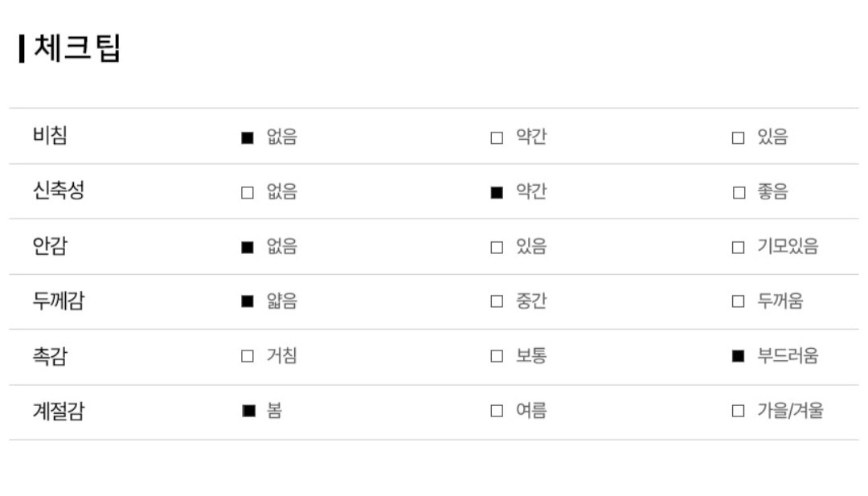Select the 기모있음 checkbox
Viewport: 868px width, 496px height.
pos(738,248)
